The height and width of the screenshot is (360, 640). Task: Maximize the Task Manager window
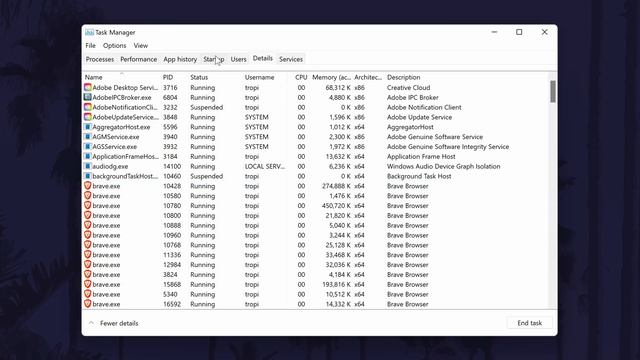(x=519, y=32)
